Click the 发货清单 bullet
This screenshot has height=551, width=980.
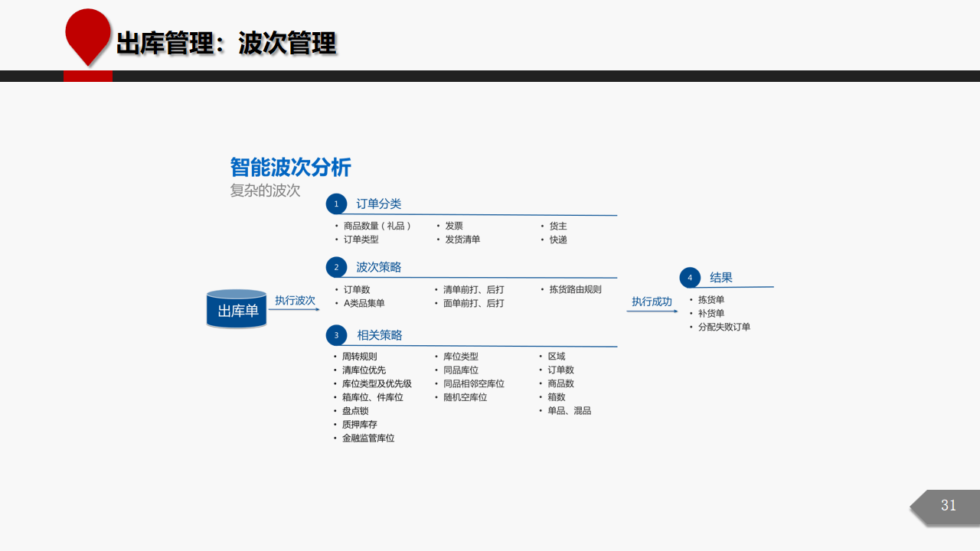[462, 240]
